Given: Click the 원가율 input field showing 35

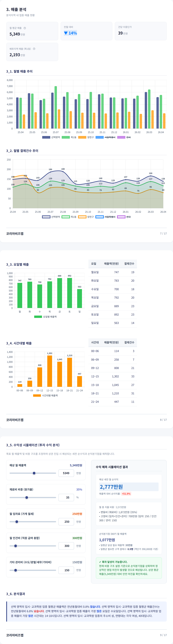Looking at the screenshot, I should (66, 498).
